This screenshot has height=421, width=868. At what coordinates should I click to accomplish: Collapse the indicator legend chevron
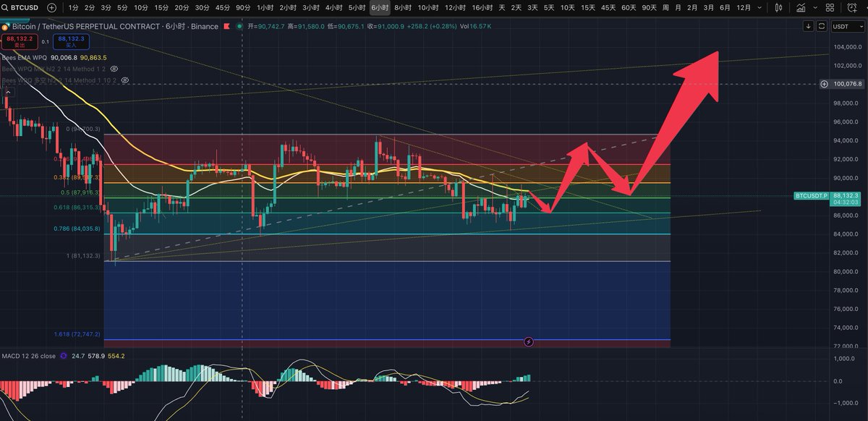(x=8, y=92)
